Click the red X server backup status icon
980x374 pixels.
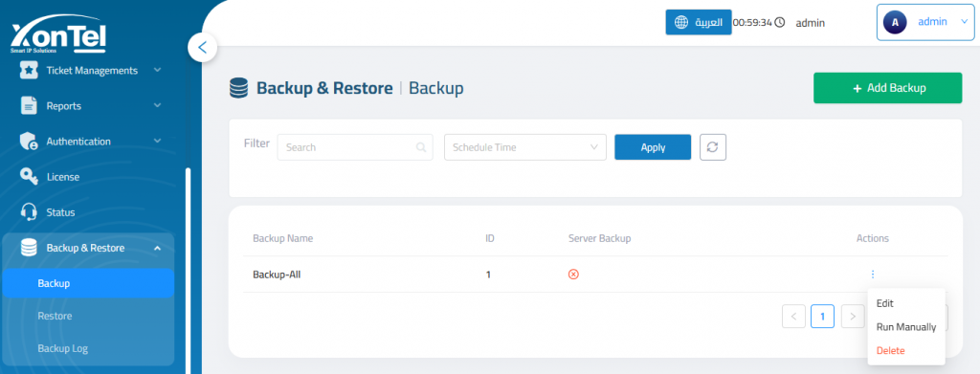pos(573,275)
